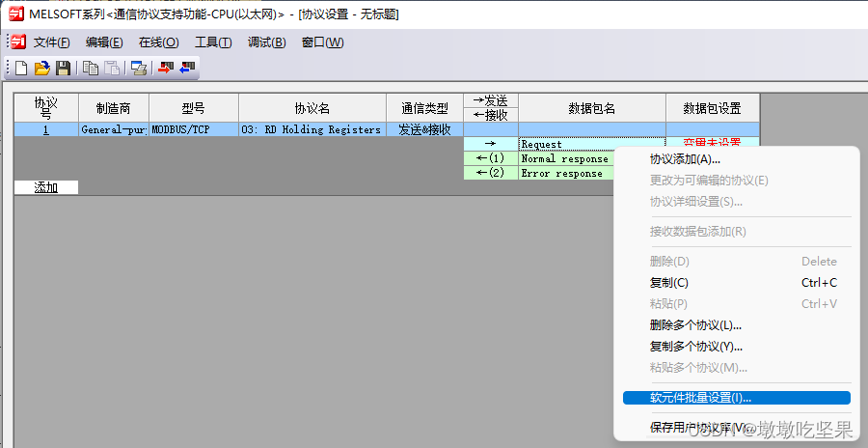Choose 复制(C) in context menu
Screen dimensions: 868x448
click(x=736, y=283)
